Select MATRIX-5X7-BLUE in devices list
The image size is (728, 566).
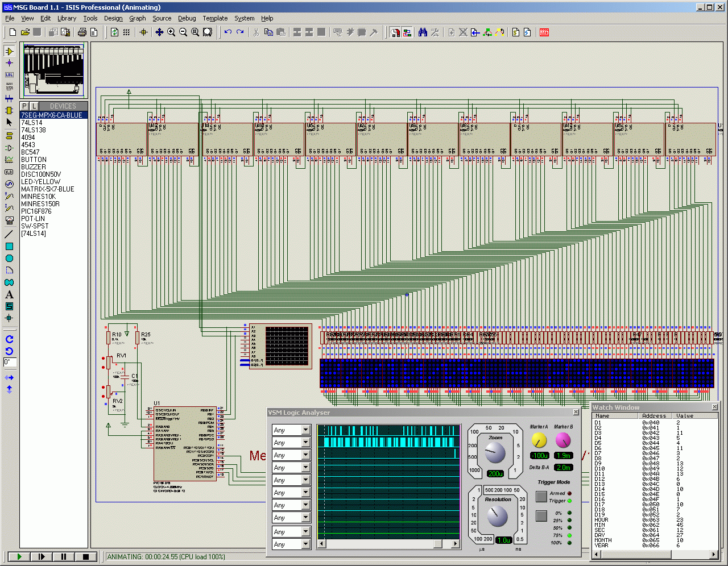coord(48,189)
